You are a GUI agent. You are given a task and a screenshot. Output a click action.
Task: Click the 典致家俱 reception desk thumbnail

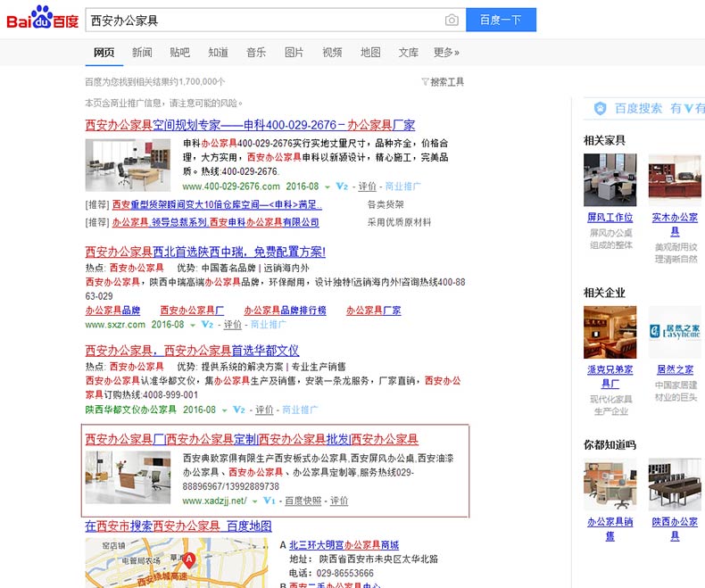coord(129,477)
